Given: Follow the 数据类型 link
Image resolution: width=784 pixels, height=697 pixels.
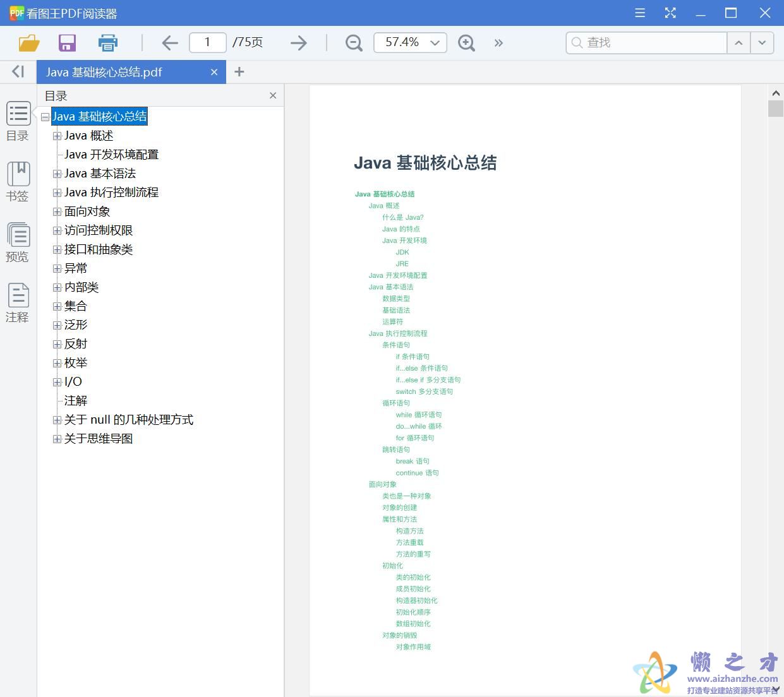Looking at the screenshot, I should pyautogui.click(x=396, y=299).
